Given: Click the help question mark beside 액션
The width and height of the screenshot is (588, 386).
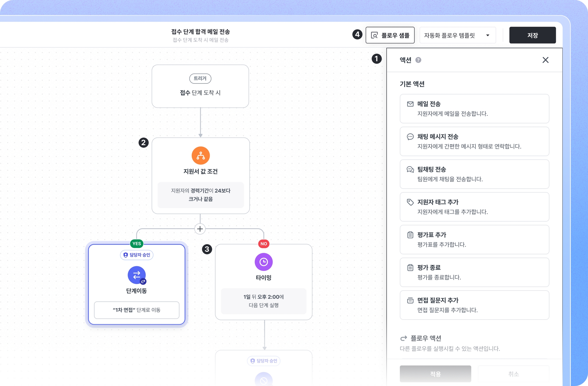Looking at the screenshot, I should click(x=418, y=60).
